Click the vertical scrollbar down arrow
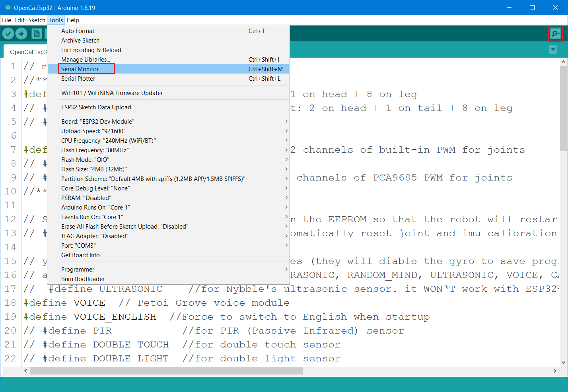Viewport: 568px width, 392px height. pos(563,362)
